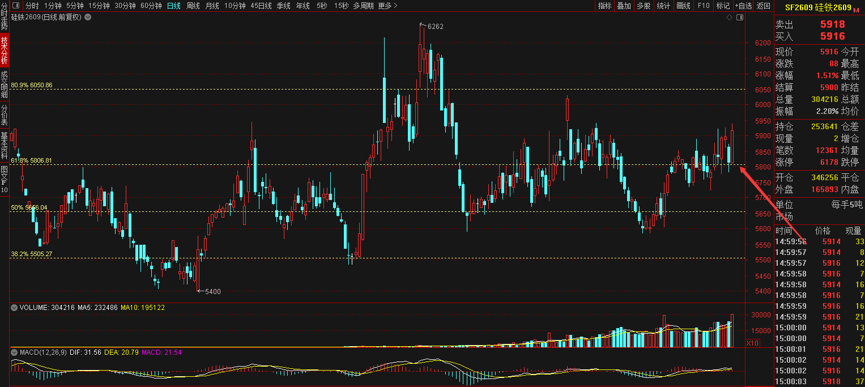Screen dimensions: 865x387
Task: Open the 更多 periods dropdown
Action: pyautogui.click(x=388, y=6)
